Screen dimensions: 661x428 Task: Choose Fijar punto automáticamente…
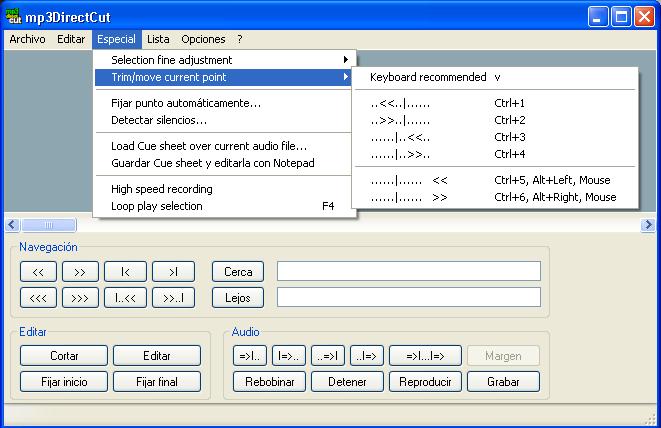click(x=223, y=103)
